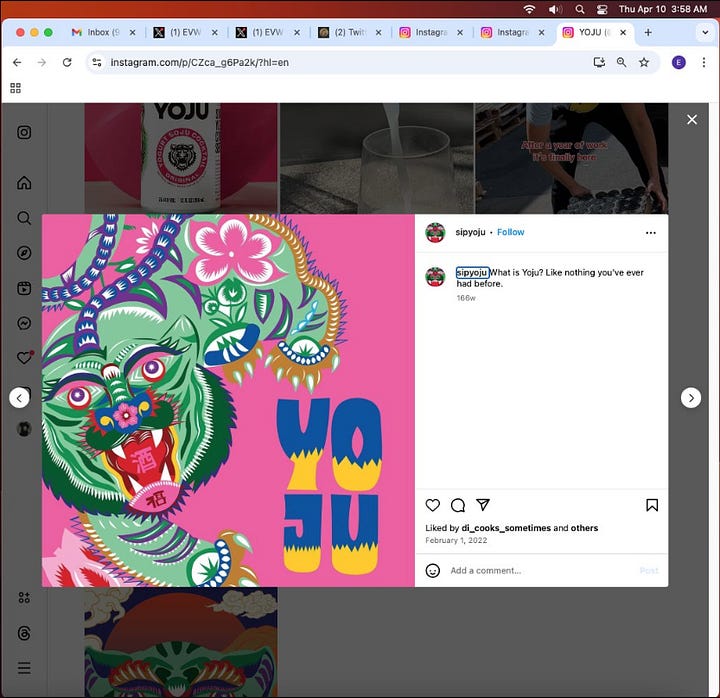Open di_cooks_sometimes profile link
Viewport: 720px width, 698px height.
click(506, 528)
